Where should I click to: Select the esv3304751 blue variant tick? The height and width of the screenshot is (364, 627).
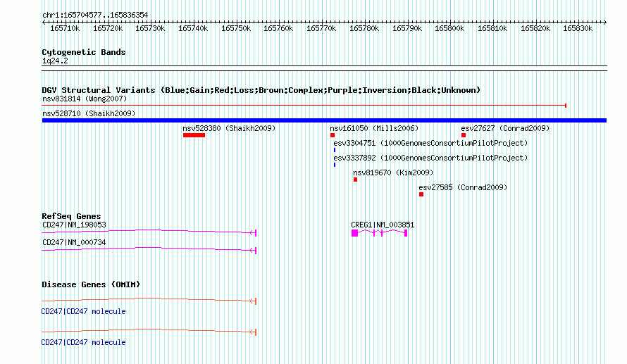pos(335,150)
